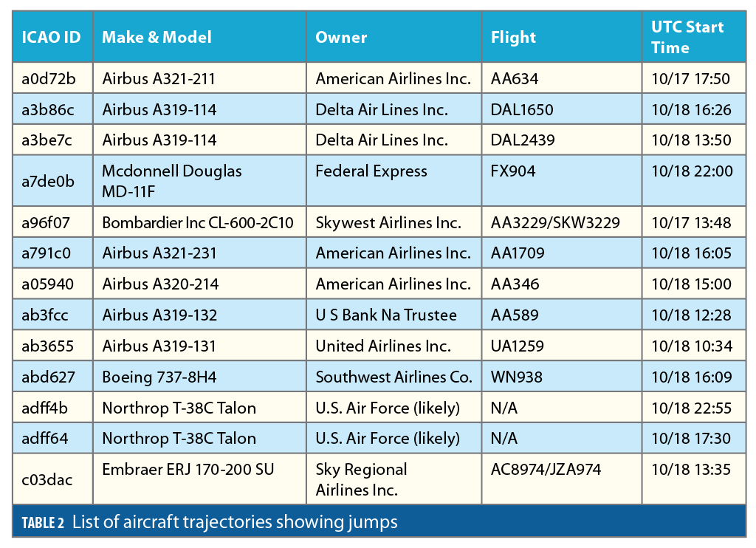Click the UTC Start Time header
756x548 pixels.
(x=687, y=37)
